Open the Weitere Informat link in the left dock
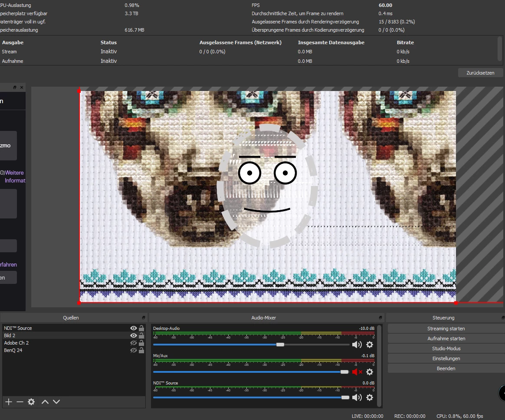This screenshot has height=420, width=505. pos(14,176)
